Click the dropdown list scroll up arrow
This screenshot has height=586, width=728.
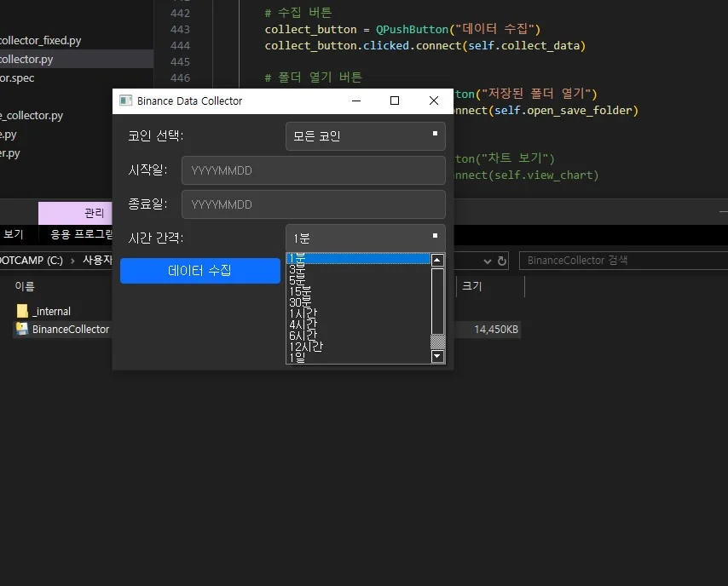pos(437,260)
